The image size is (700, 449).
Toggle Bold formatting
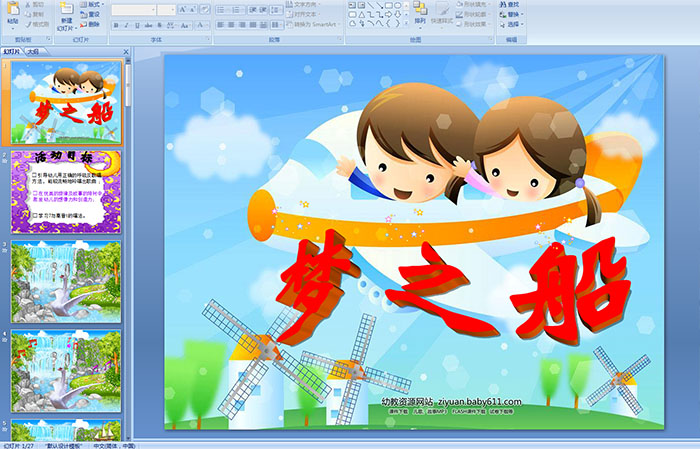(x=116, y=25)
